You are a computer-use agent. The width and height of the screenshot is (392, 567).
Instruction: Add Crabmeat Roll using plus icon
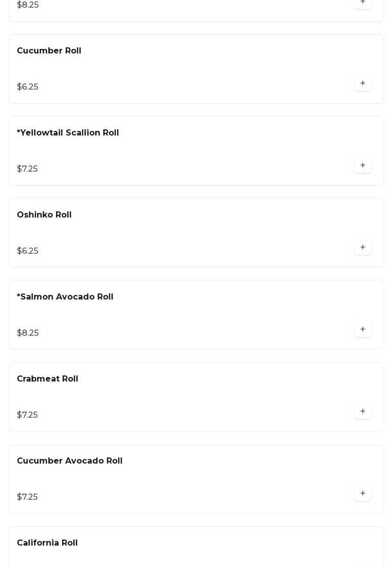click(362, 412)
